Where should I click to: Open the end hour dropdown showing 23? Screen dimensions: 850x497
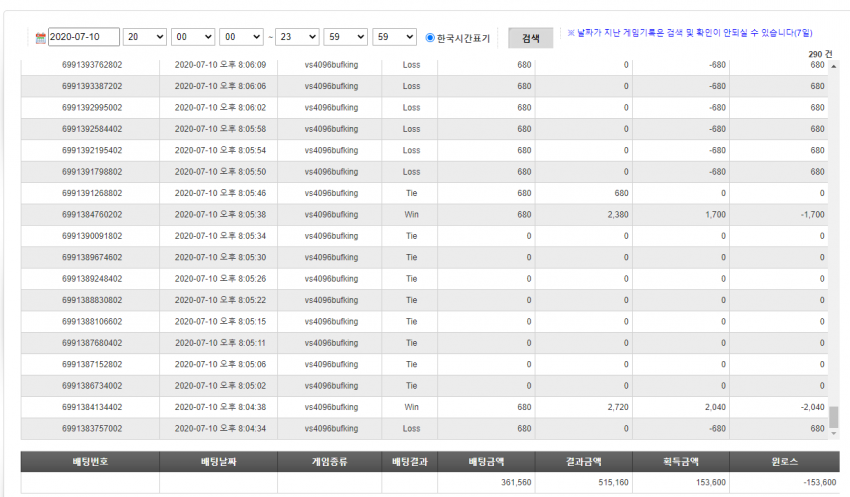click(x=297, y=37)
